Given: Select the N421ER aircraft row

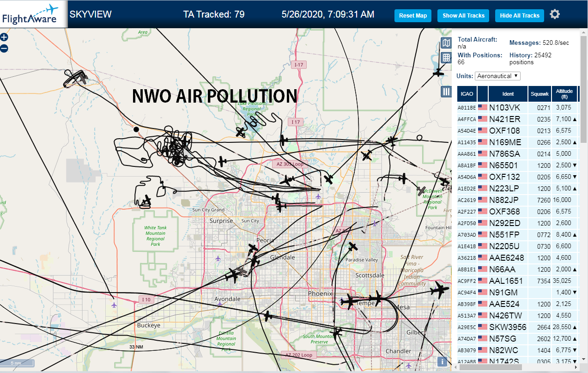Looking at the screenshot, I should tap(517, 119).
